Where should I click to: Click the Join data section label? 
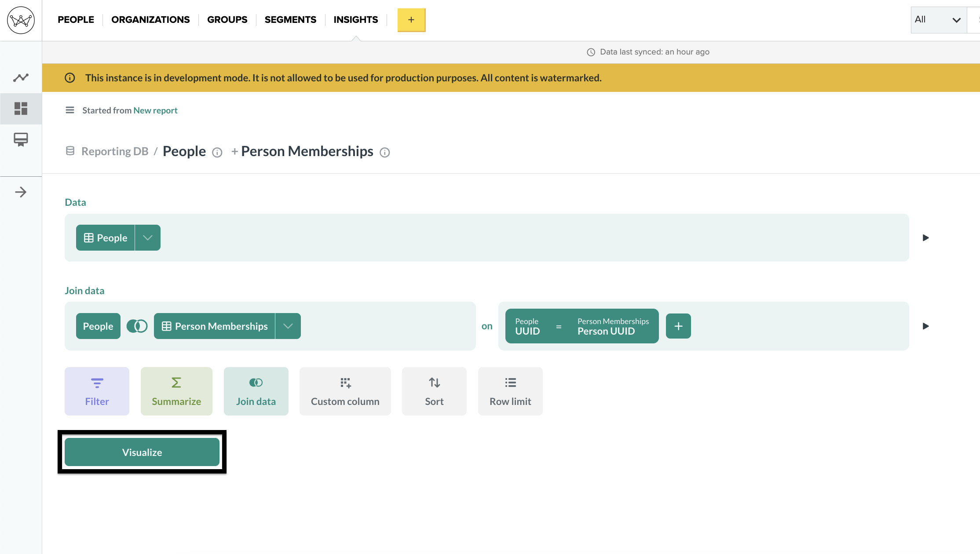pos(84,291)
